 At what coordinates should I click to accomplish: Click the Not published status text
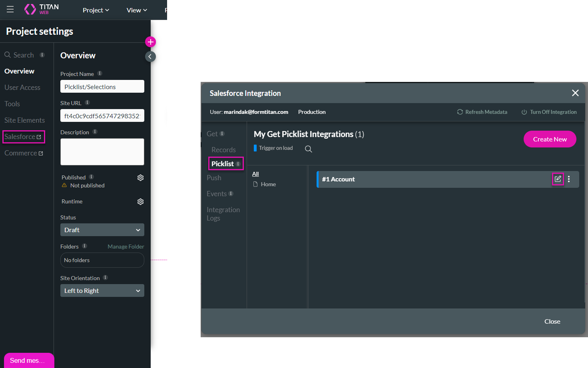[x=87, y=185]
